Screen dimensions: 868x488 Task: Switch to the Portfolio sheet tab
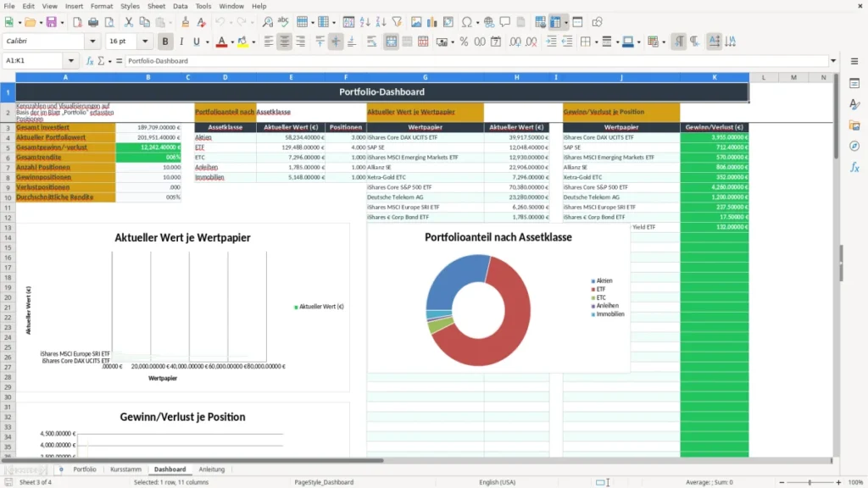[85, 469]
